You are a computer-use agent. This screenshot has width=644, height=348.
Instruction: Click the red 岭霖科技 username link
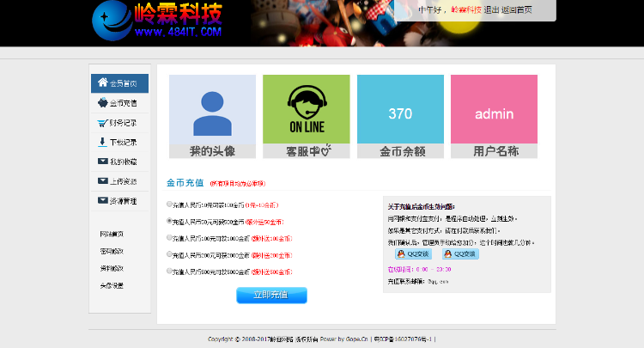(466, 9)
